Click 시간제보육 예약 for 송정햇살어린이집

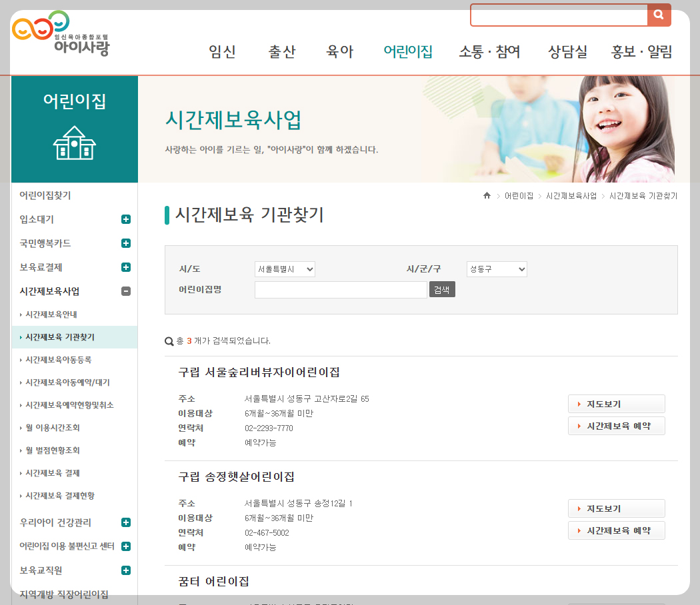click(x=617, y=530)
